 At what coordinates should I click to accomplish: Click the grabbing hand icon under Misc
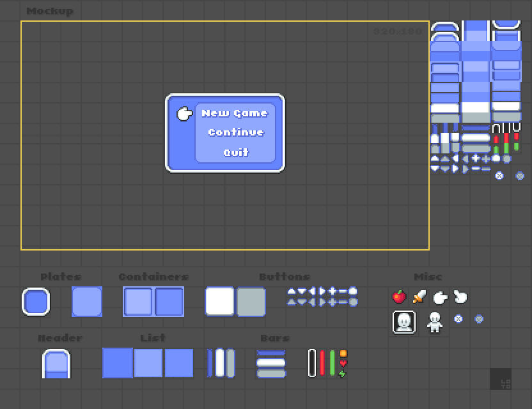(x=460, y=297)
